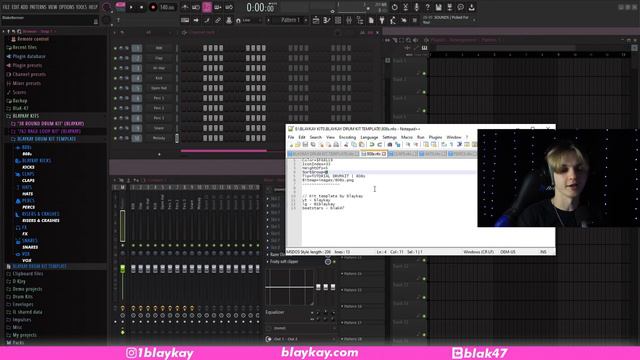640x360 pixels.
Task: Adjust the master track fader in mixer
Action: [x=122, y=269]
